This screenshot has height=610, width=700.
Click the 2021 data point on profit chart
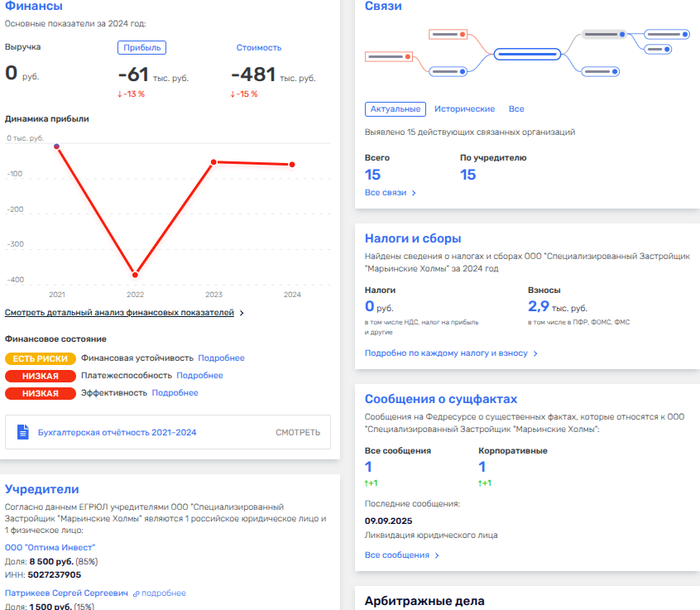[57, 146]
